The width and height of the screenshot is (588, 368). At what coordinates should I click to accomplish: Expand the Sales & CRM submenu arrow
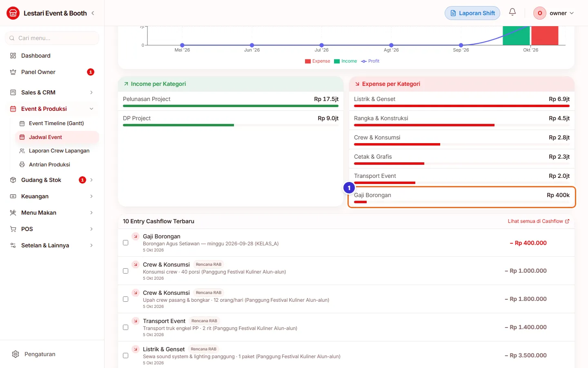(x=91, y=92)
